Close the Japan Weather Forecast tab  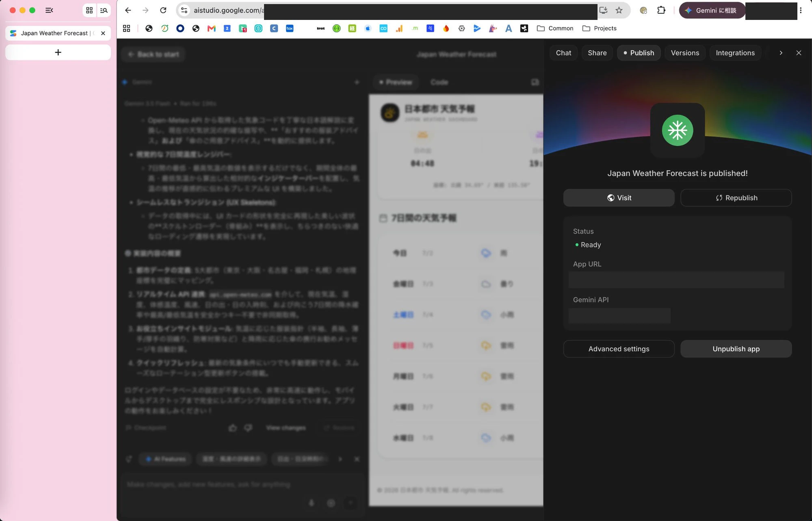pos(103,33)
